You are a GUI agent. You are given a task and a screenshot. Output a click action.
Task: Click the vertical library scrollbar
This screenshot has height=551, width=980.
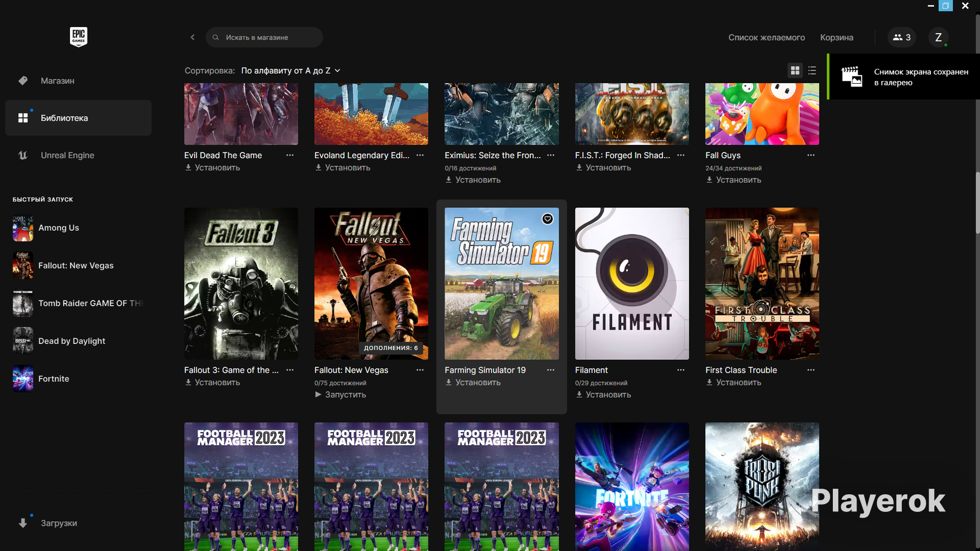click(x=977, y=203)
